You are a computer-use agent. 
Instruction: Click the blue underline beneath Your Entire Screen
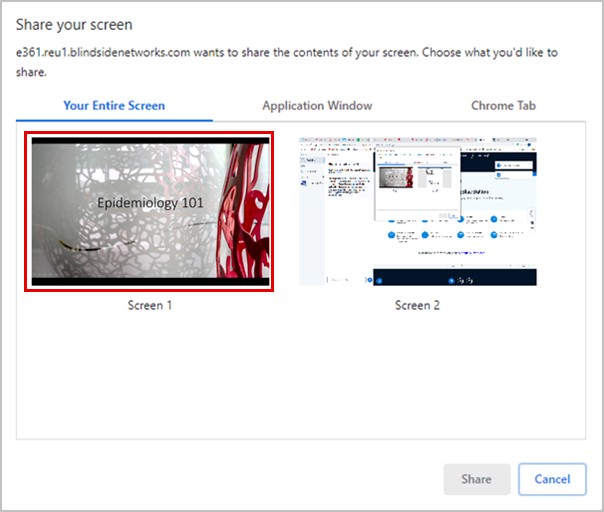click(114, 120)
